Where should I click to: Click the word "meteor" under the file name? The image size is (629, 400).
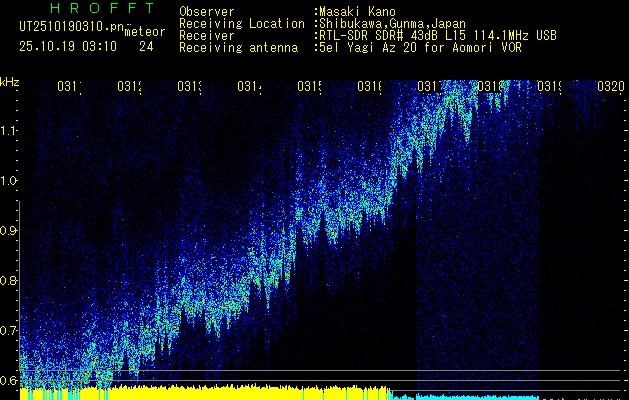[145, 32]
